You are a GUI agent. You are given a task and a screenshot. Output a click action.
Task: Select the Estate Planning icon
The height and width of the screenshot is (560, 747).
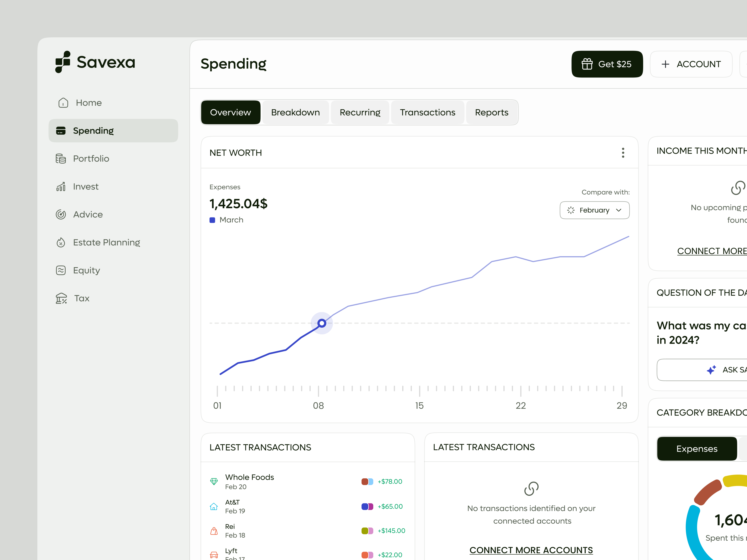coord(61,242)
